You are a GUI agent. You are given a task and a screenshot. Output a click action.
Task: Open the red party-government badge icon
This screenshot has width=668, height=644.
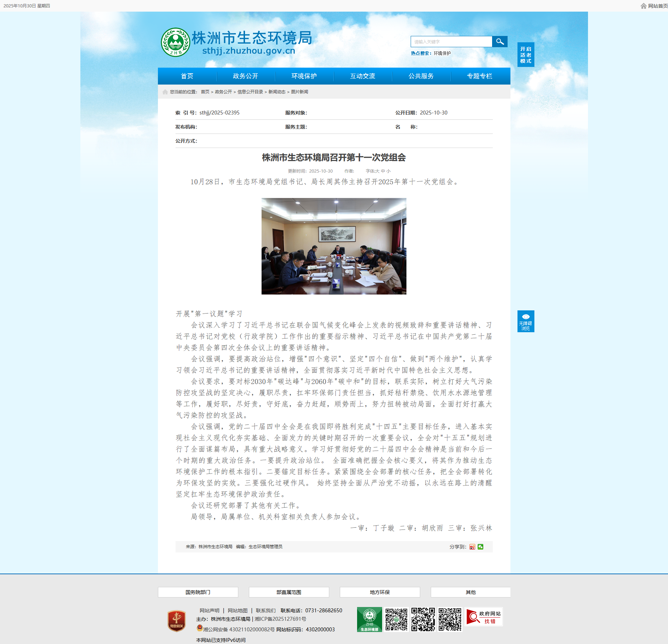(x=177, y=621)
